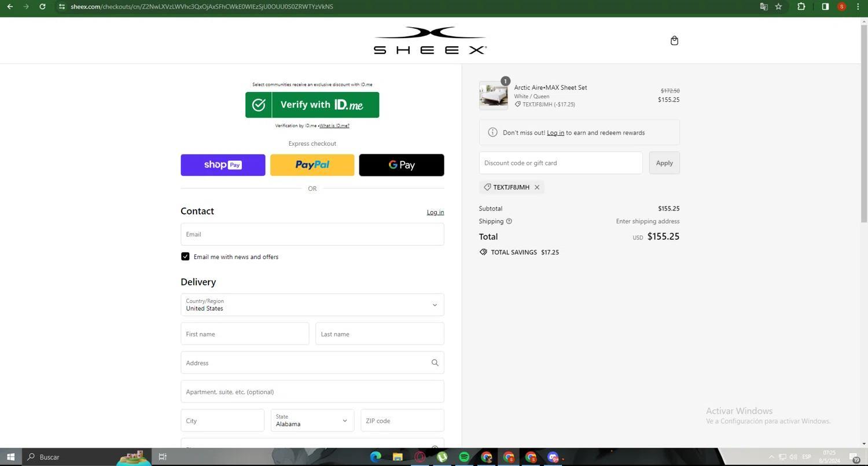
Task: Click the browser address bar URL
Action: point(202,6)
